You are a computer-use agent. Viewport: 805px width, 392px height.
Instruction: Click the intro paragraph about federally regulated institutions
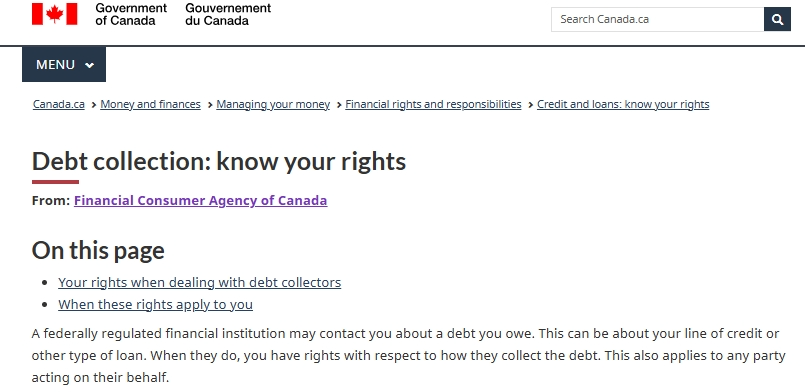(x=408, y=356)
